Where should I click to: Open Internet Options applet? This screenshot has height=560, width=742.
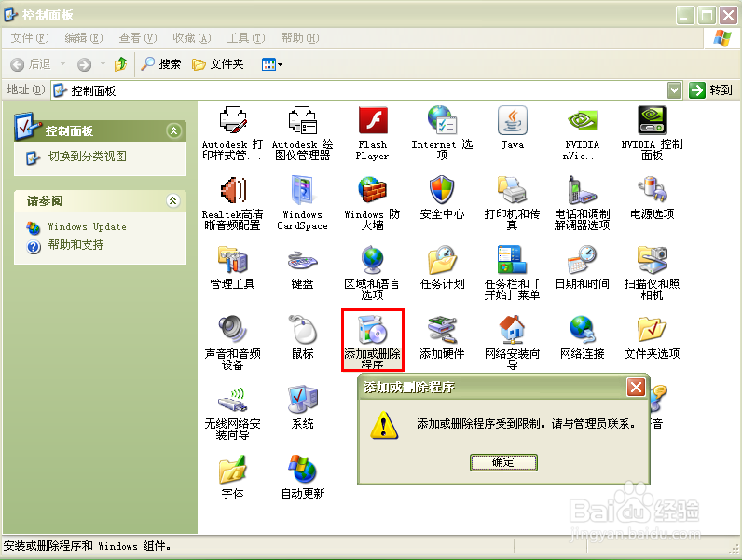coord(442,133)
